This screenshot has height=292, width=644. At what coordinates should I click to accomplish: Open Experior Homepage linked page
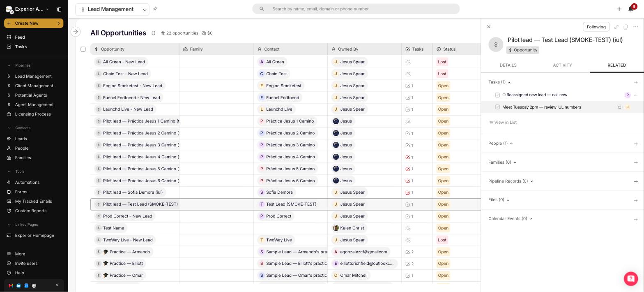34,236
